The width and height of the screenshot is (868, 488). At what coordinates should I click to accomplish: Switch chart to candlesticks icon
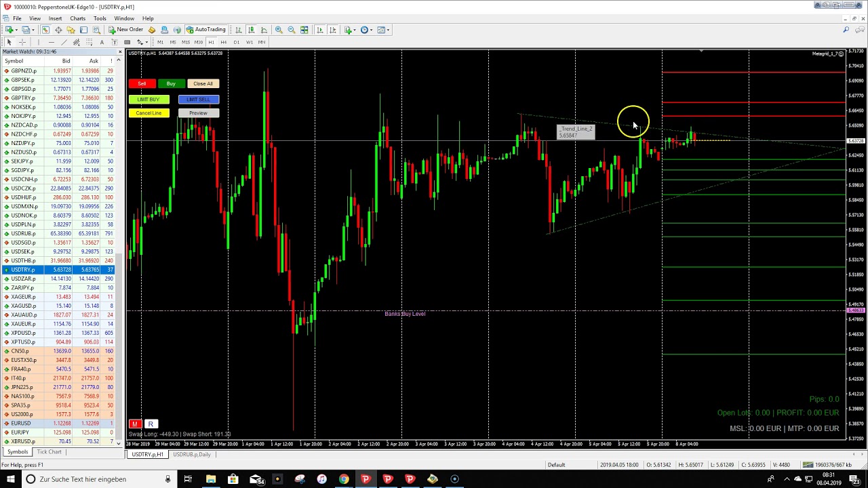coord(251,30)
